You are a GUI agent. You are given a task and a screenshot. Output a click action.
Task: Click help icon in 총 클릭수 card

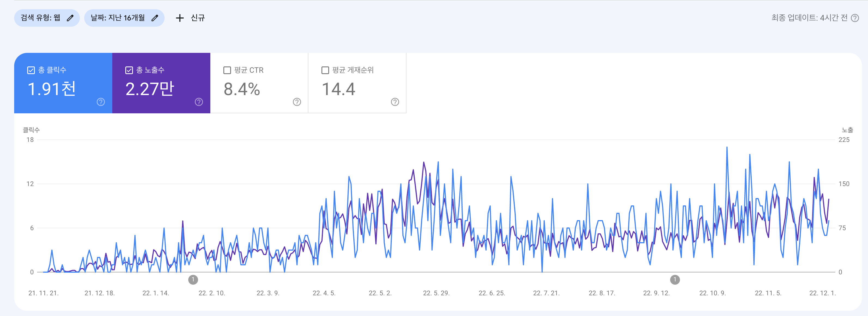[x=101, y=102]
